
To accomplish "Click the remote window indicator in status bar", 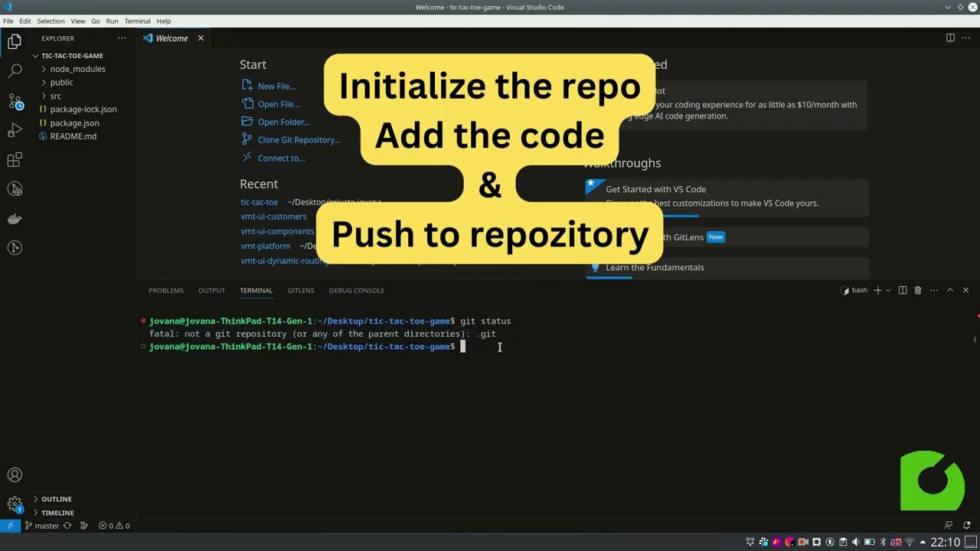I will pyautogui.click(x=9, y=526).
